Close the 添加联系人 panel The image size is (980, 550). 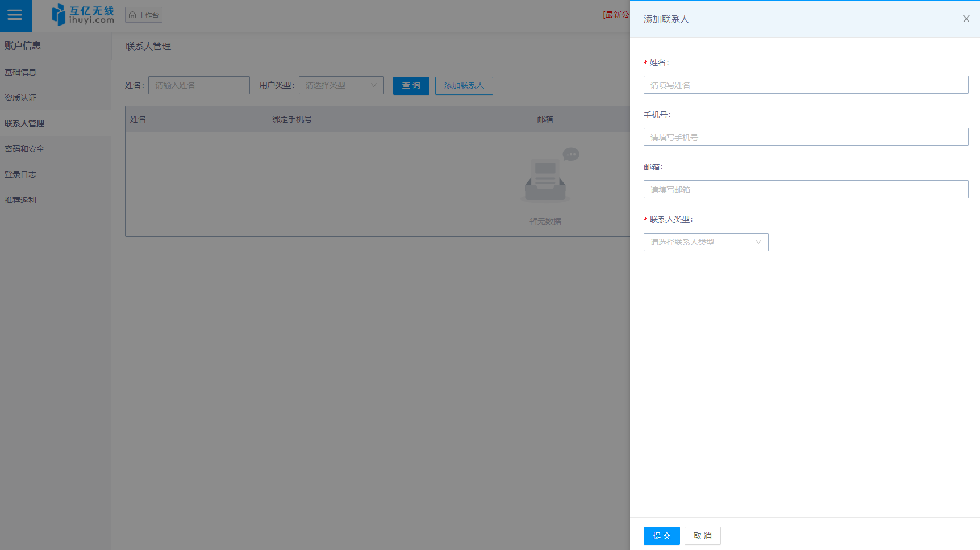pos(966,19)
